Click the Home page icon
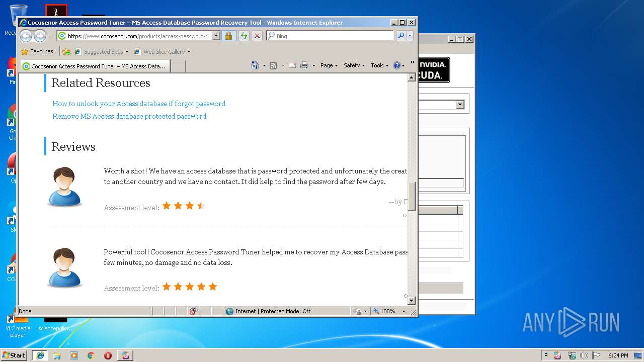This screenshot has width=644, height=362. pyautogui.click(x=255, y=65)
